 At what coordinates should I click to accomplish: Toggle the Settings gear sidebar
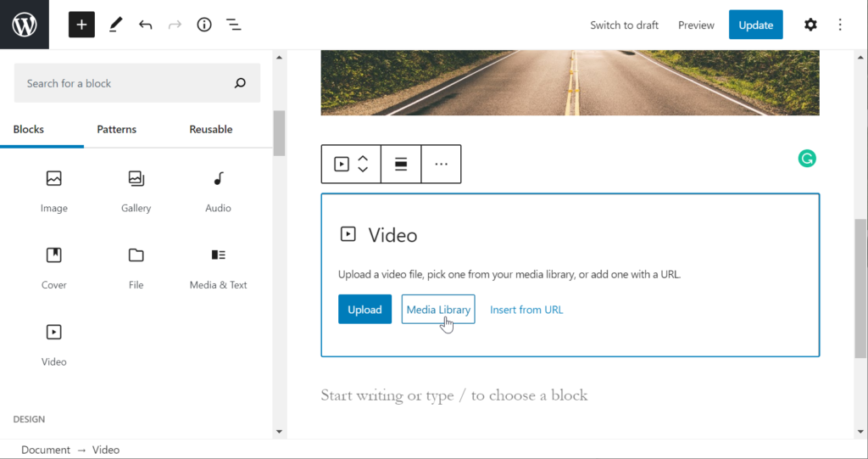810,25
